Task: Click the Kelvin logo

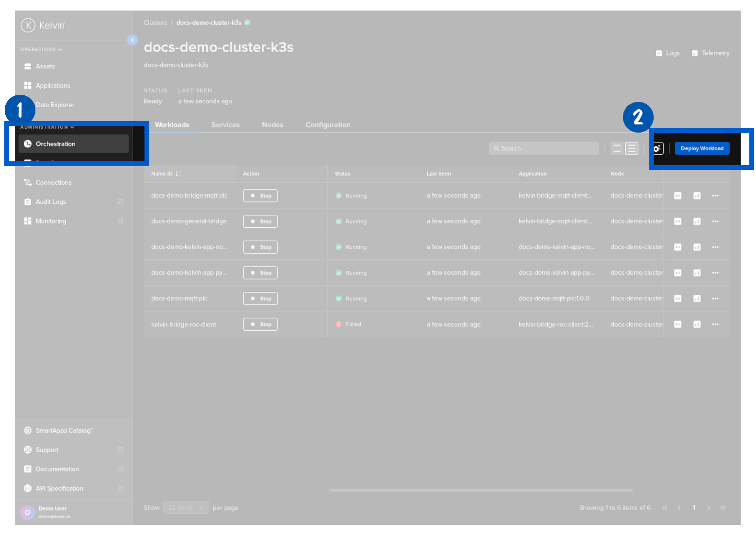Action: 43,25
